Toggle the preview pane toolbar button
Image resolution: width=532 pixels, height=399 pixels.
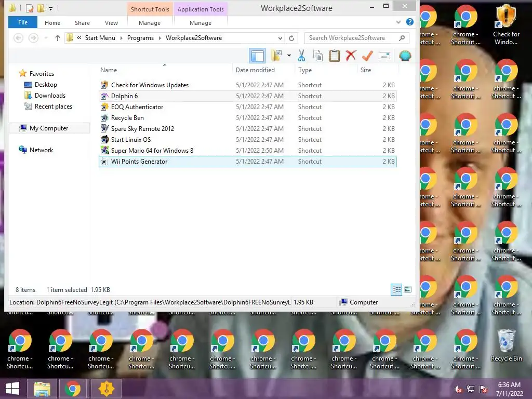[257, 56]
